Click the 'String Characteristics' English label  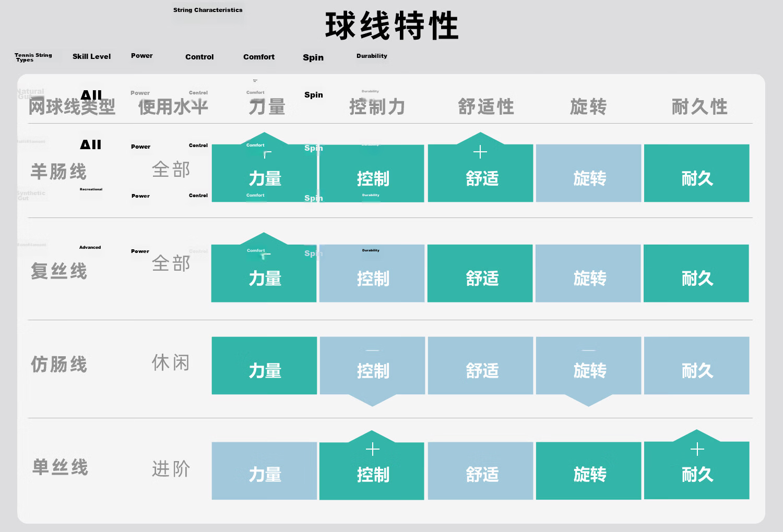(208, 10)
